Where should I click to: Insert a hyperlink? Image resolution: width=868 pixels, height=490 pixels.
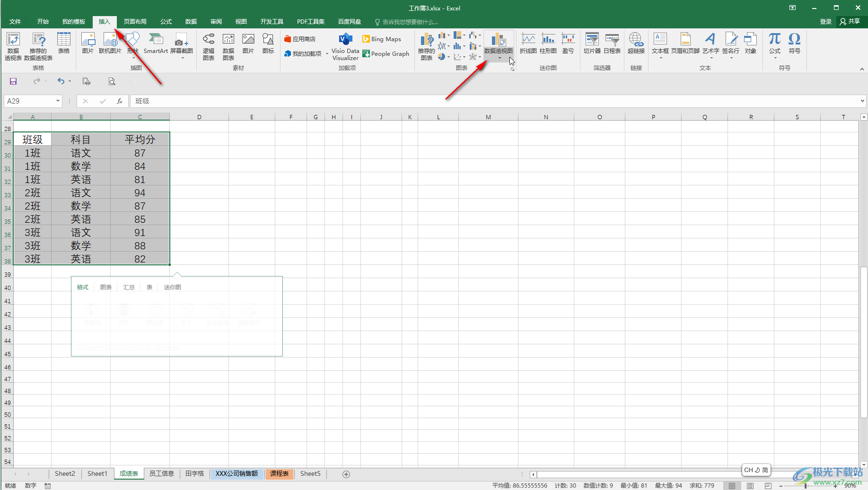coord(636,44)
